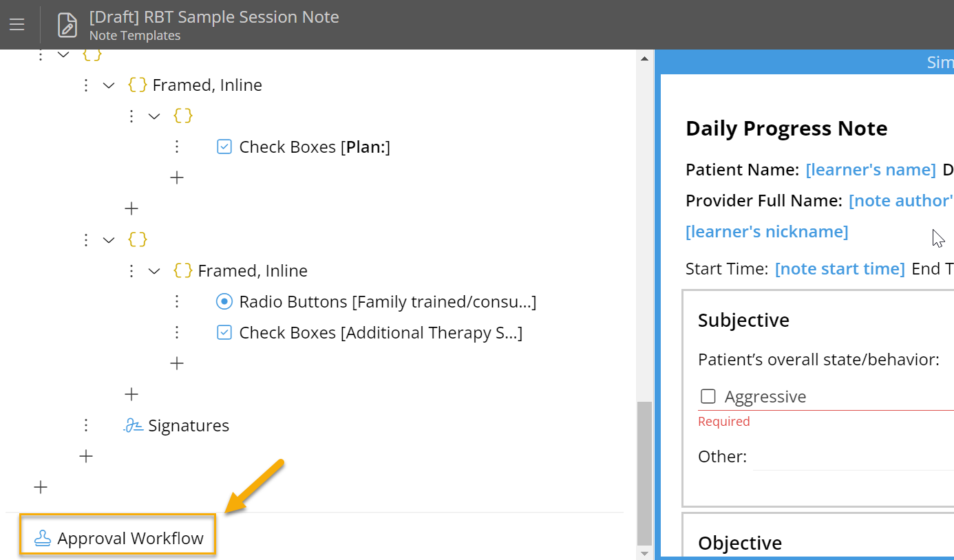Viewport: 954px width, 560px height.
Task: Click the tree panel scrollbar down arrow
Action: (644, 553)
